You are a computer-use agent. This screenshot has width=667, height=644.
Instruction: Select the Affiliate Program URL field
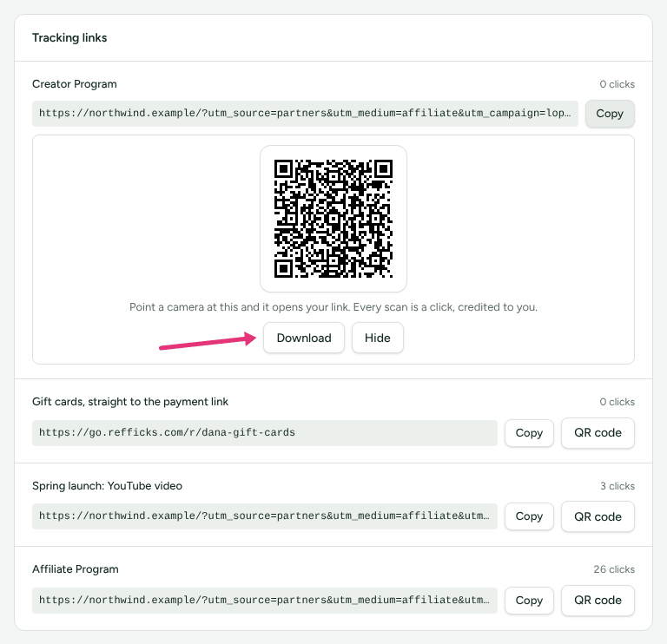(265, 601)
